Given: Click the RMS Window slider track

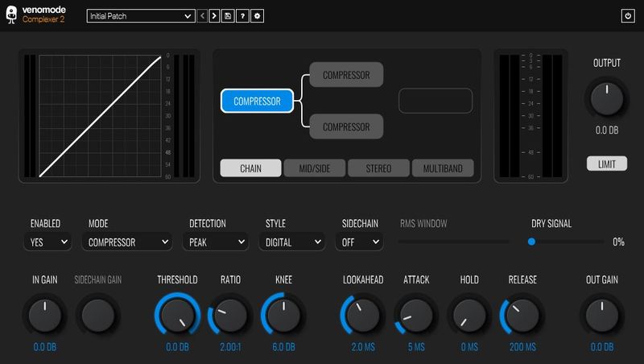Looking at the screenshot, I should [453, 242].
